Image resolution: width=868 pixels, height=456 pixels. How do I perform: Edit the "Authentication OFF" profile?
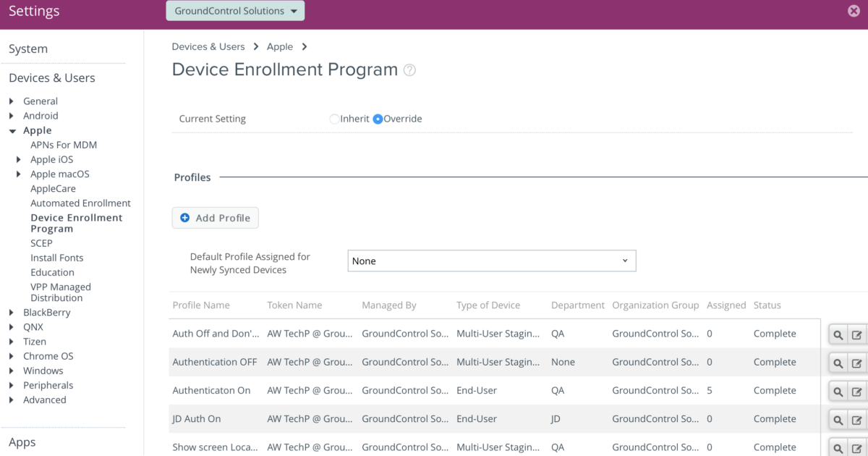point(857,362)
